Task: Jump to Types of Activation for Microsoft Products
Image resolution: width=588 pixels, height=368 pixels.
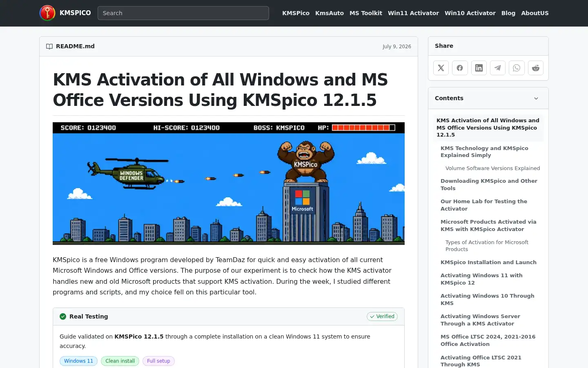Action: (487, 246)
